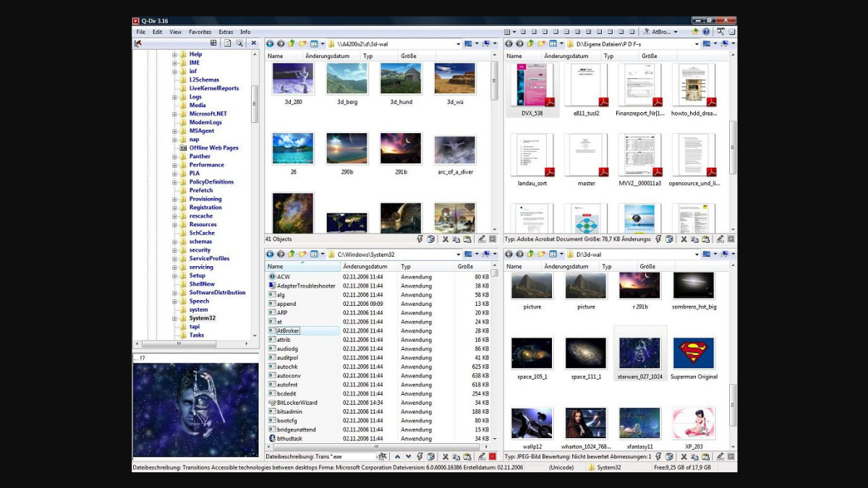Expand the Microsoft.NET tree node

coord(174,114)
